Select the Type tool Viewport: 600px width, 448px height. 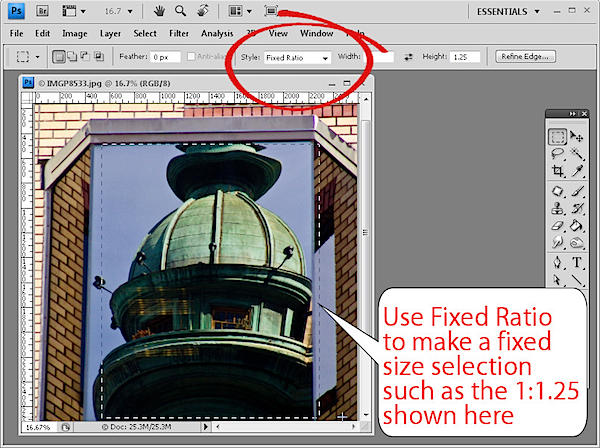pyautogui.click(x=576, y=263)
